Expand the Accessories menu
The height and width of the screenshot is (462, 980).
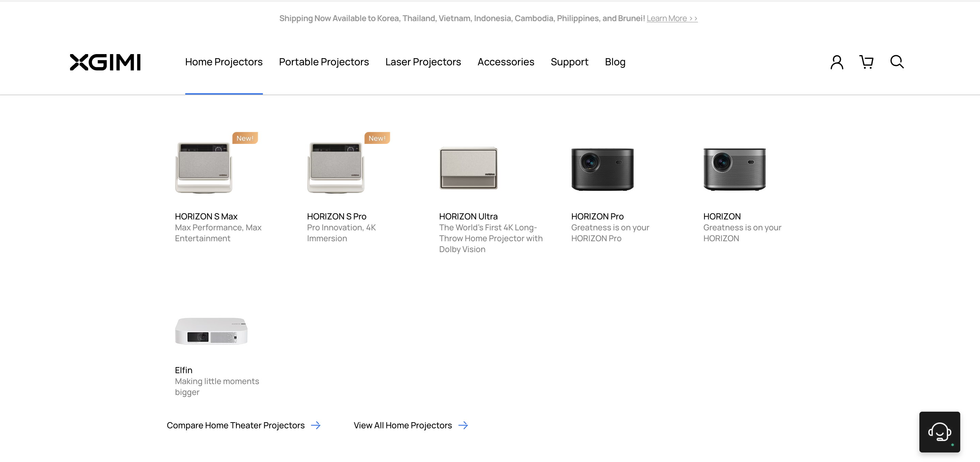tap(506, 62)
